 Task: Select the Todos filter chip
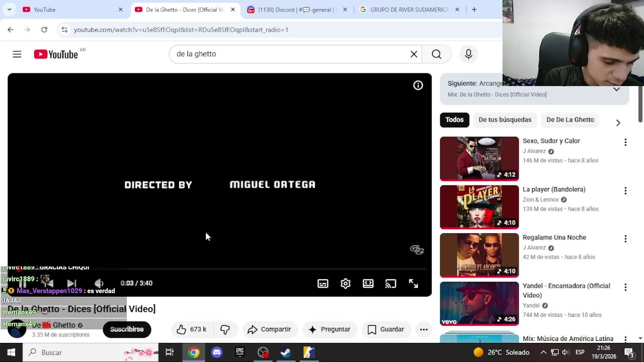coord(454,120)
